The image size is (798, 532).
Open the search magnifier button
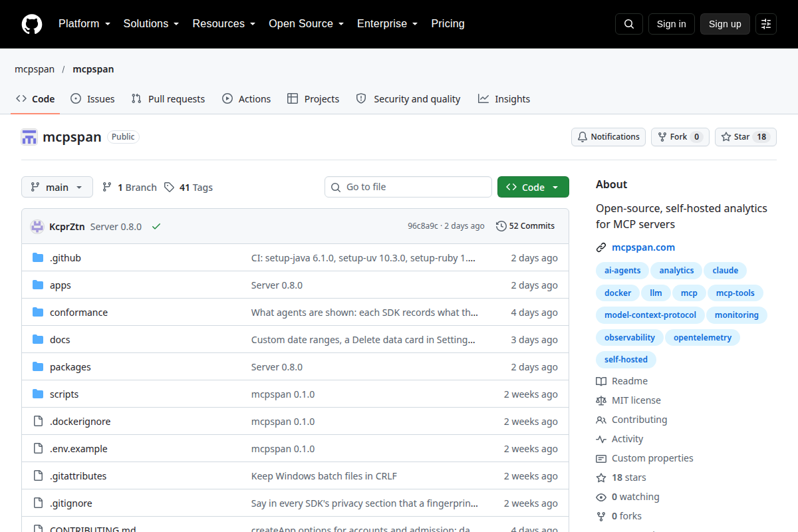629,24
